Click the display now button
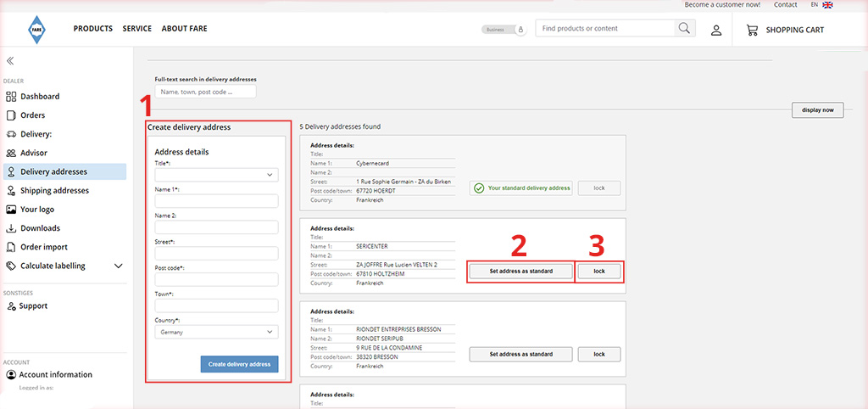Screen dimensions: 868x409 point(818,110)
